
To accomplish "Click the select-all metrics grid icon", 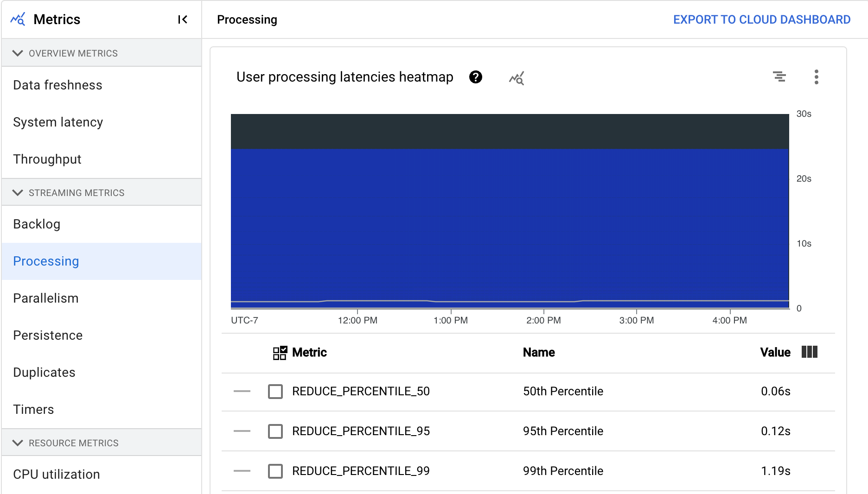I will click(279, 353).
